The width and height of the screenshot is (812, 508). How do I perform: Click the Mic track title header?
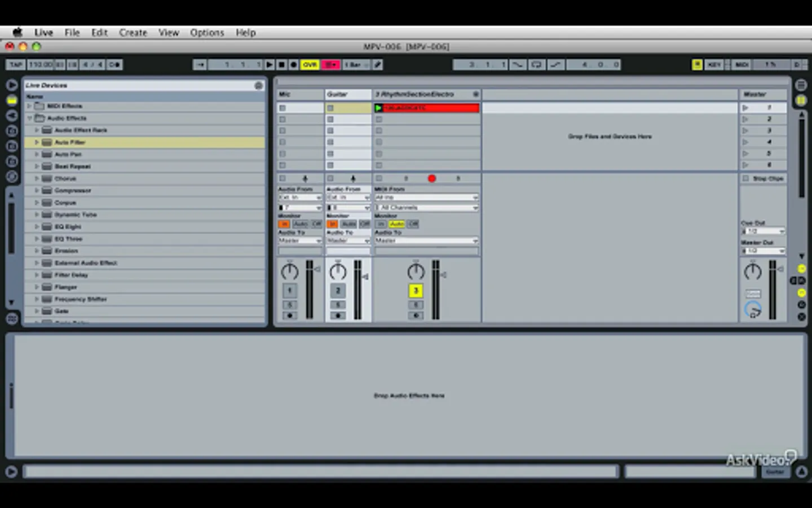click(x=300, y=94)
